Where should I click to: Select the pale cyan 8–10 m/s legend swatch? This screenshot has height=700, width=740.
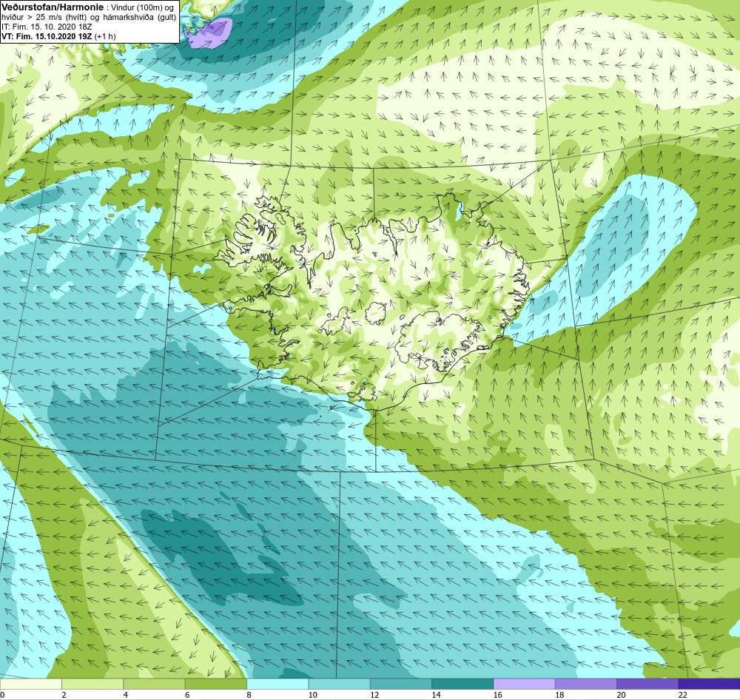(x=277, y=684)
